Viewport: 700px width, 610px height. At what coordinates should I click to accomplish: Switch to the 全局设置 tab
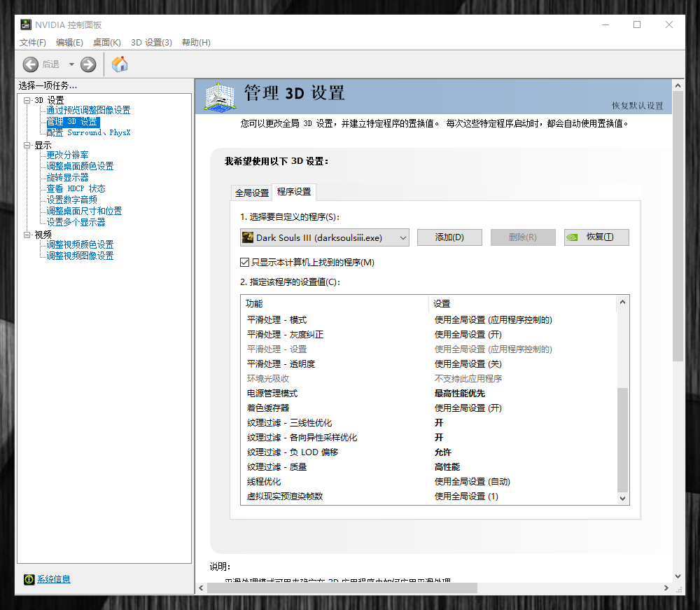252,193
